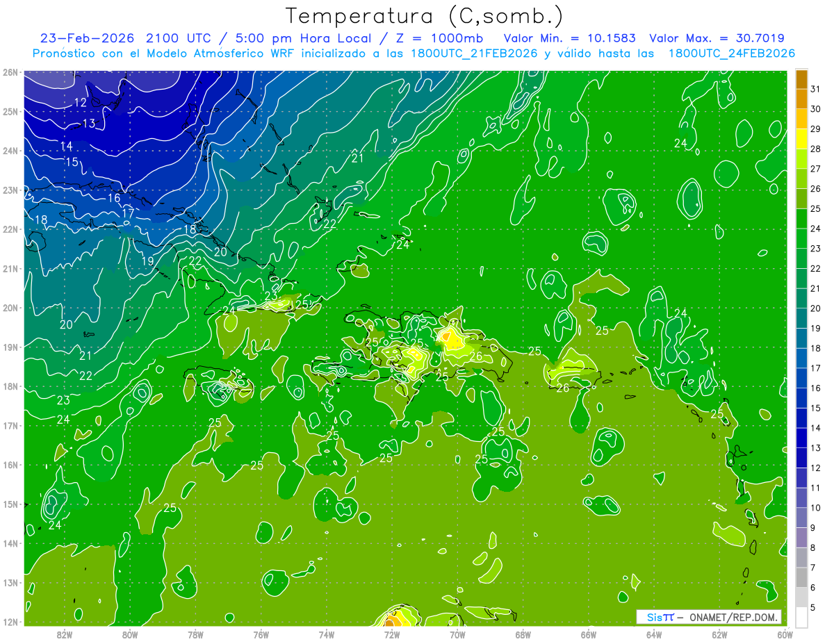Click the "Pronóstico con el Modelo Atmósferico WRF" line

click(414, 53)
